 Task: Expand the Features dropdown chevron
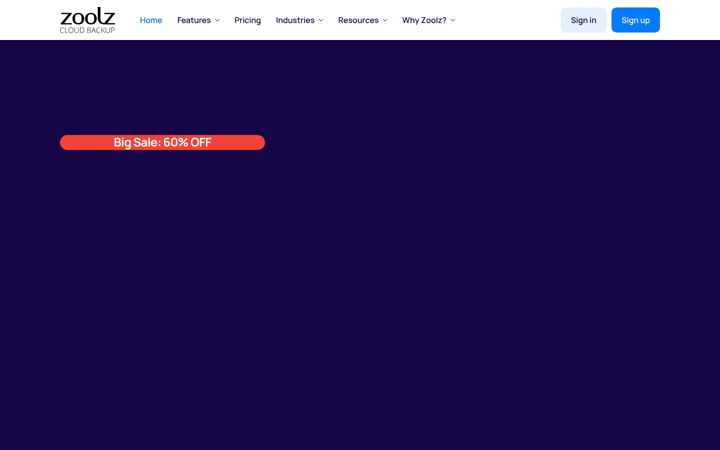[x=217, y=20]
